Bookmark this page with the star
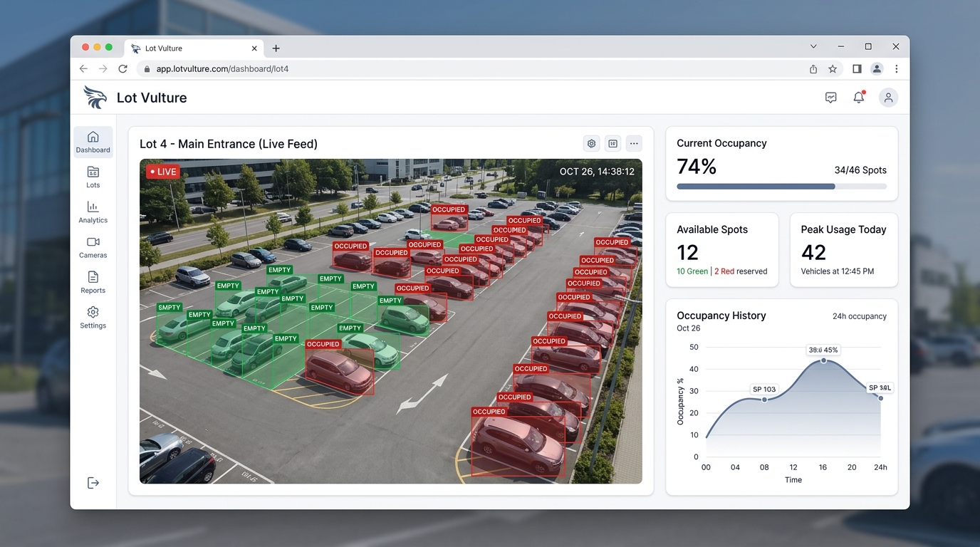Image resolution: width=980 pixels, height=547 pixels. click(x=833, y=69)
